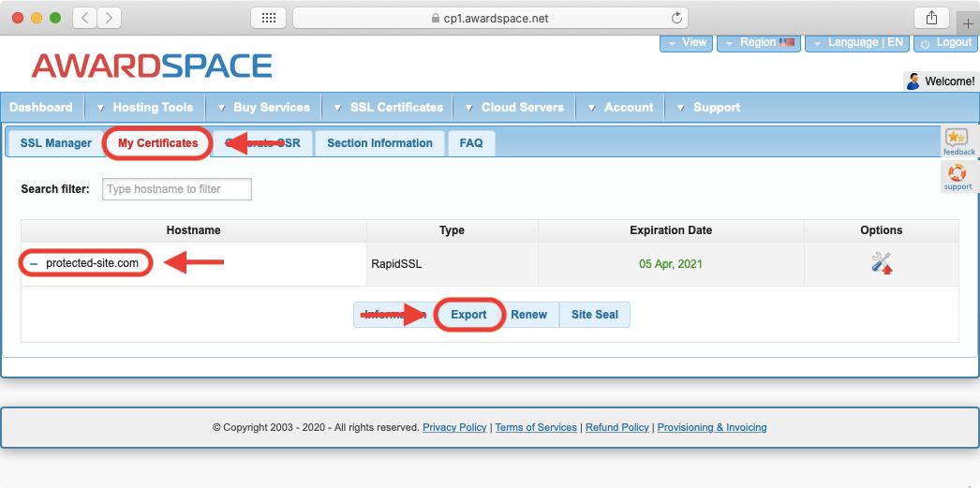Screen dimensions: 980x488
Task: Click Safari's back navigation arrow
Action: point(84,18)
